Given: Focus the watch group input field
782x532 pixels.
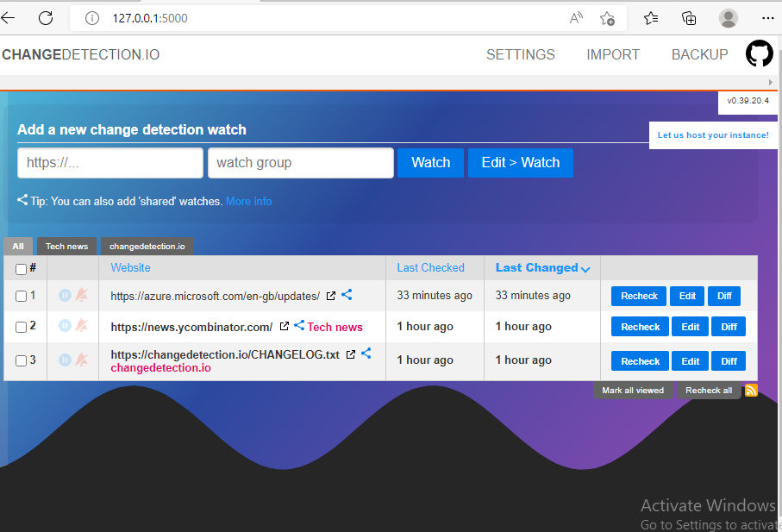Looking at the screenshot, I should pos(301,163).
